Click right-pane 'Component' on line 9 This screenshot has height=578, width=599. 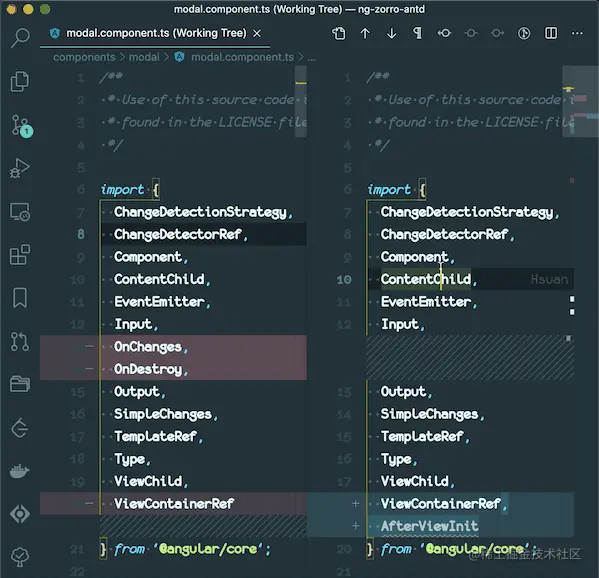pyautogui.click(x=414, y=257)
